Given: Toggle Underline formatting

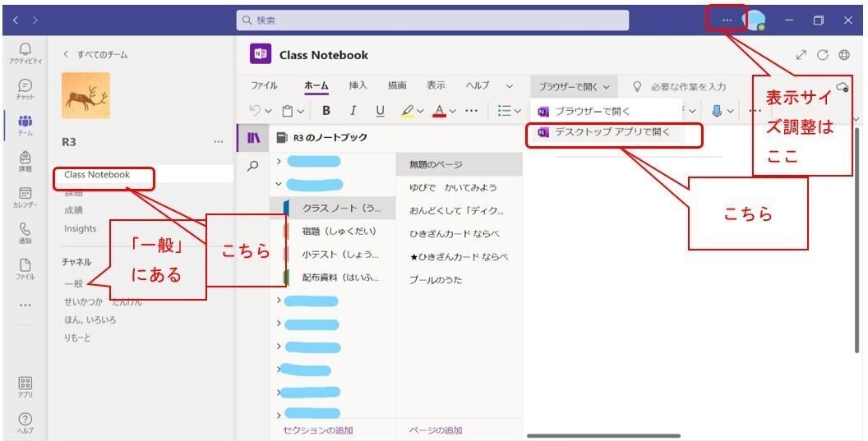Looking at the screenshot, I should pyautogui.click(x=380, y=111).
